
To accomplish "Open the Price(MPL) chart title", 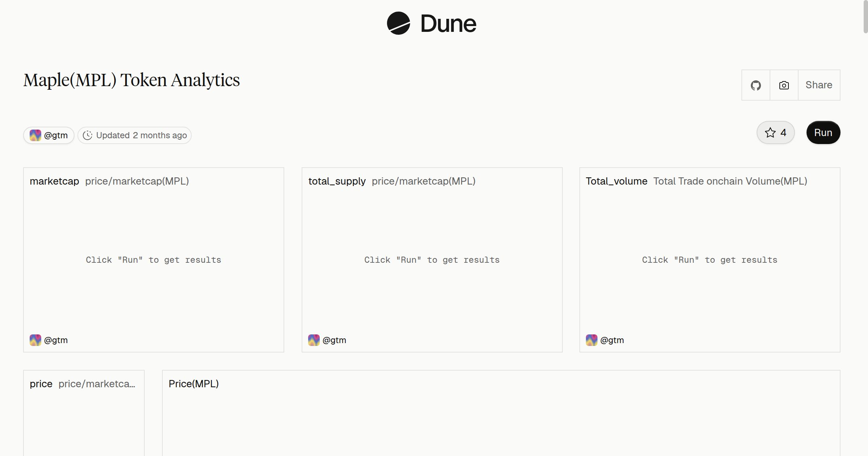I will pyautogui.click(x=193, y=384).
